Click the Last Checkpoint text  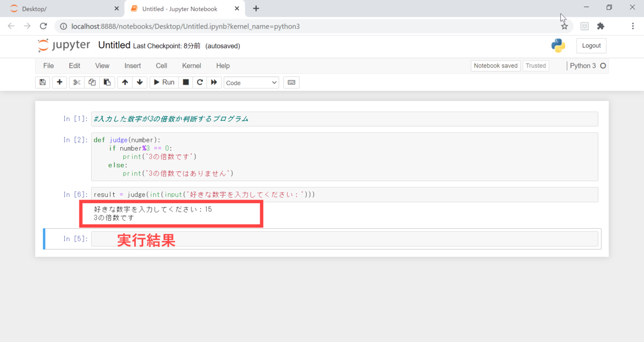165,46
